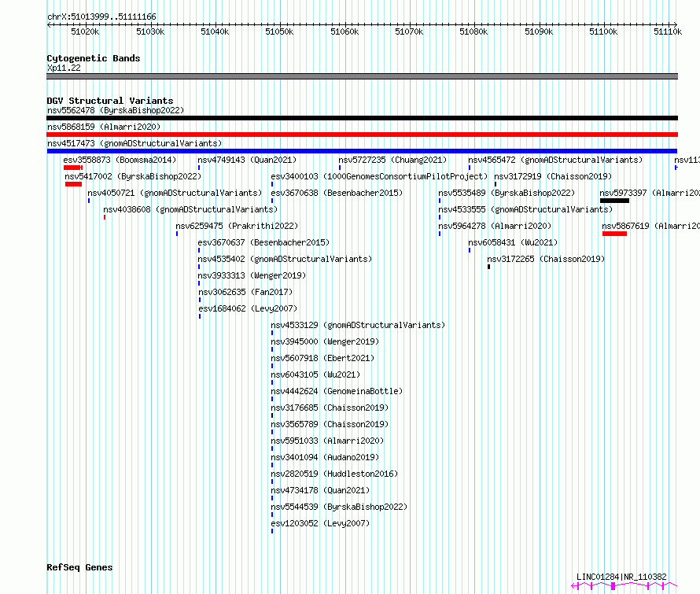Select nsv5607918 (Ebert2021) variant
700x594 pixels.
pos(322,358)
